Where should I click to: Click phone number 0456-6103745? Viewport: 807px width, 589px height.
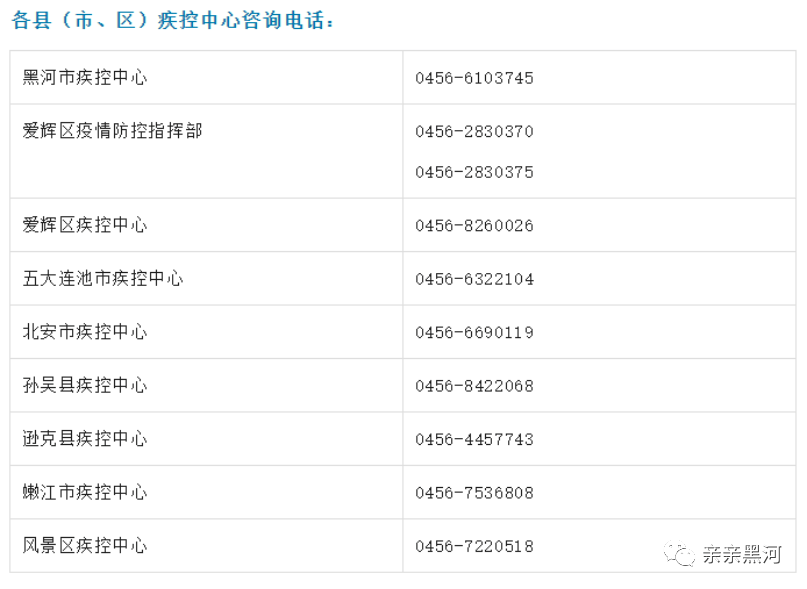[474, 78]
